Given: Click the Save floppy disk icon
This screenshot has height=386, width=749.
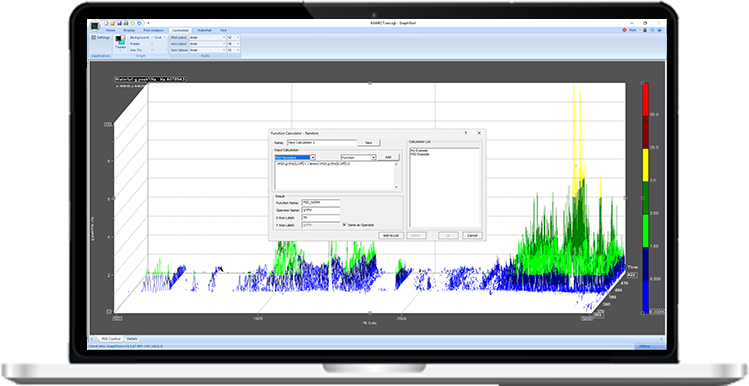Looking at the screenshot, I should [x=119, y=23].
